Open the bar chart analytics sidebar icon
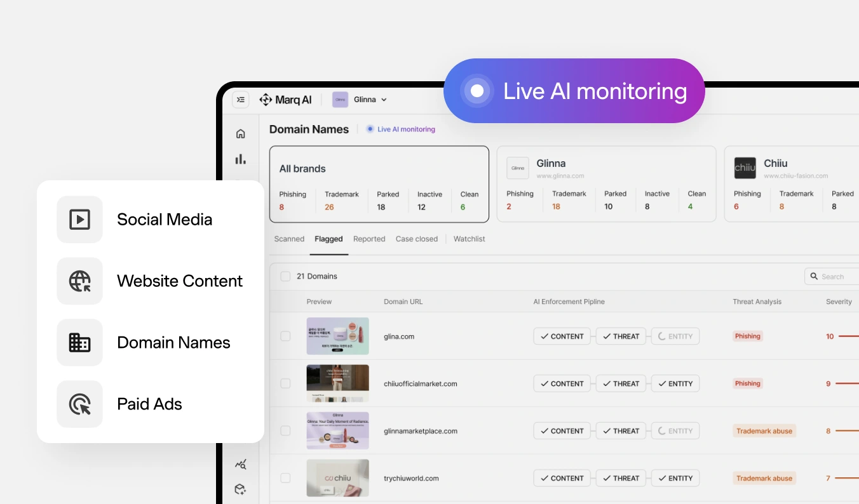859x504 pixels. (x=240, y=159)
